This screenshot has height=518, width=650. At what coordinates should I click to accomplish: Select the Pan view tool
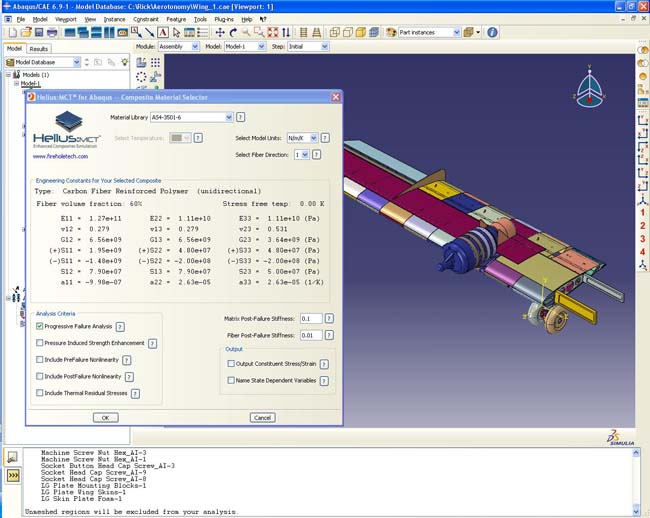220,32
